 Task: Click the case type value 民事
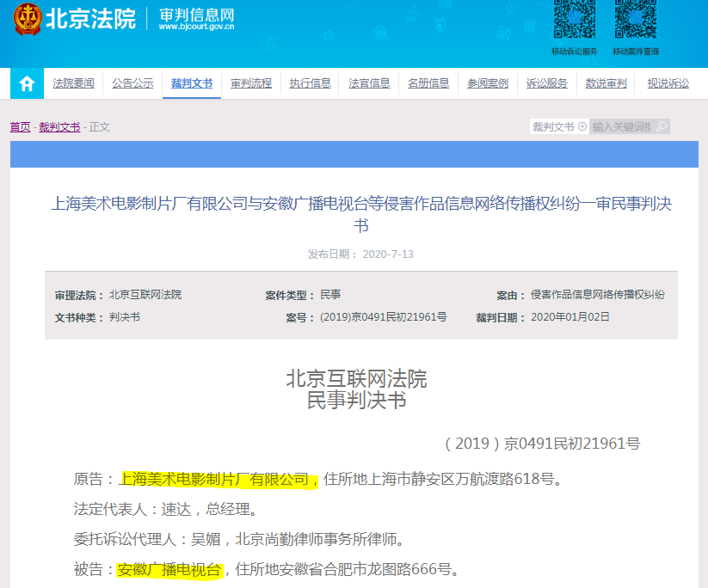(330, 295)
